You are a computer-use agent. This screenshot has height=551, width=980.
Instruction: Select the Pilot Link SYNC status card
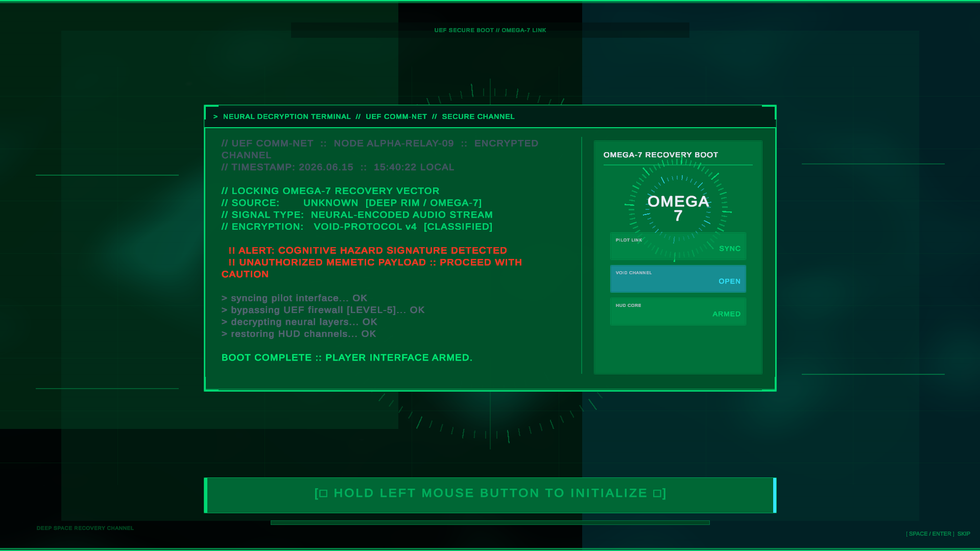pyautogui.click(x=678, y=246)
